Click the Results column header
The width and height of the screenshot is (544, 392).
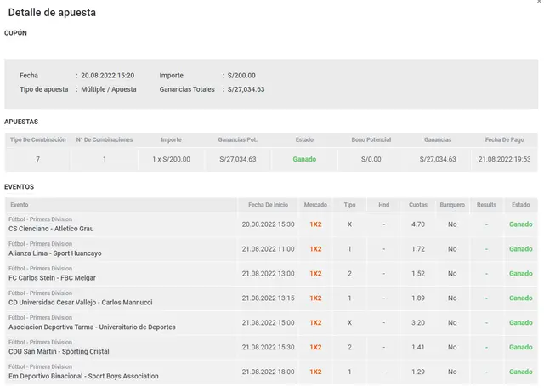[486, 205]
